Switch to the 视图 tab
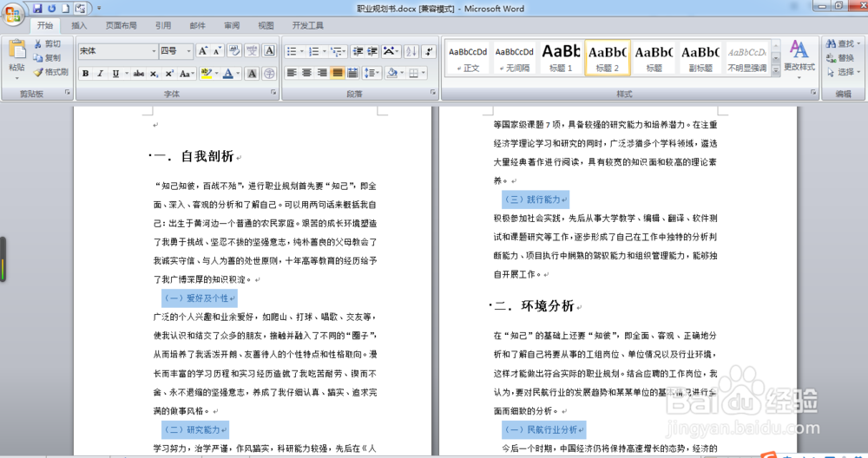This screenshot has width=868, height=458. point(266,25)
